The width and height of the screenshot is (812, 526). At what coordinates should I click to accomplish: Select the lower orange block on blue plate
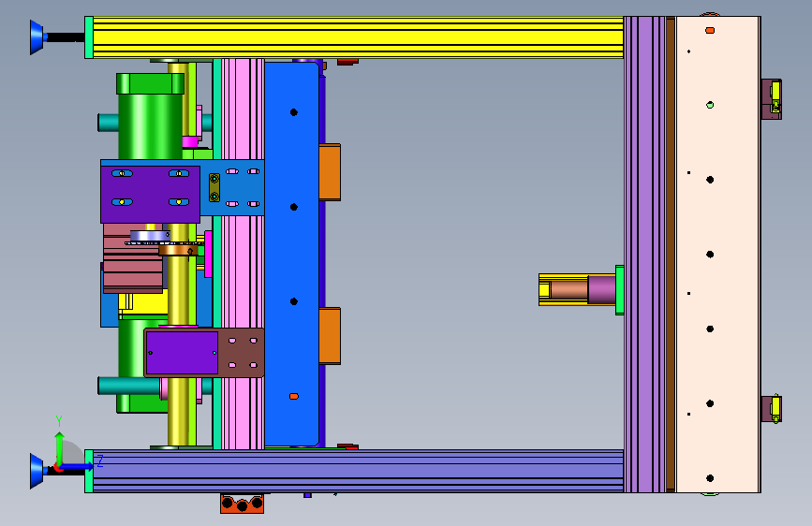(330, 336)
